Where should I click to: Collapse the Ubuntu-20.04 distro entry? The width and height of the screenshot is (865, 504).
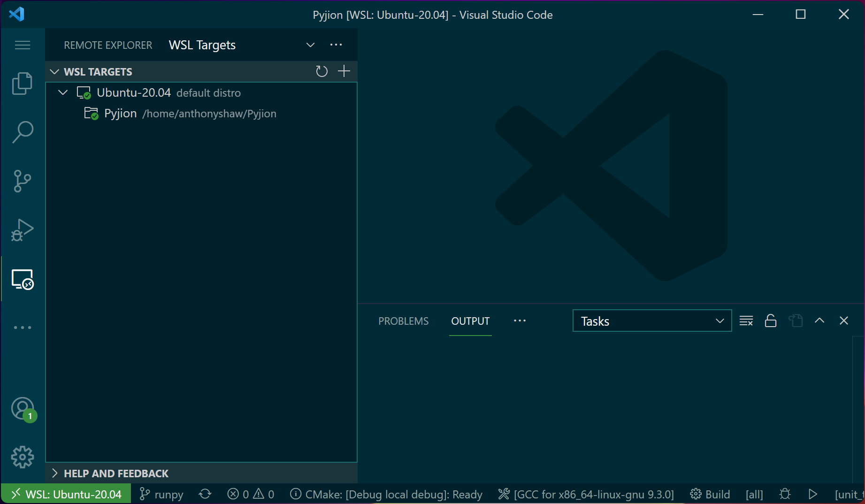coord(63,92)
